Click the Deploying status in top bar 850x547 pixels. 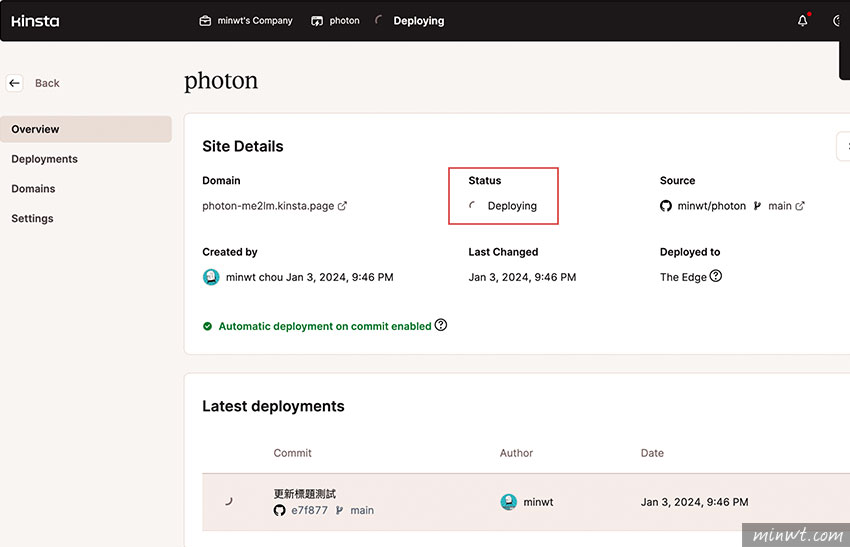pos(418,21)
